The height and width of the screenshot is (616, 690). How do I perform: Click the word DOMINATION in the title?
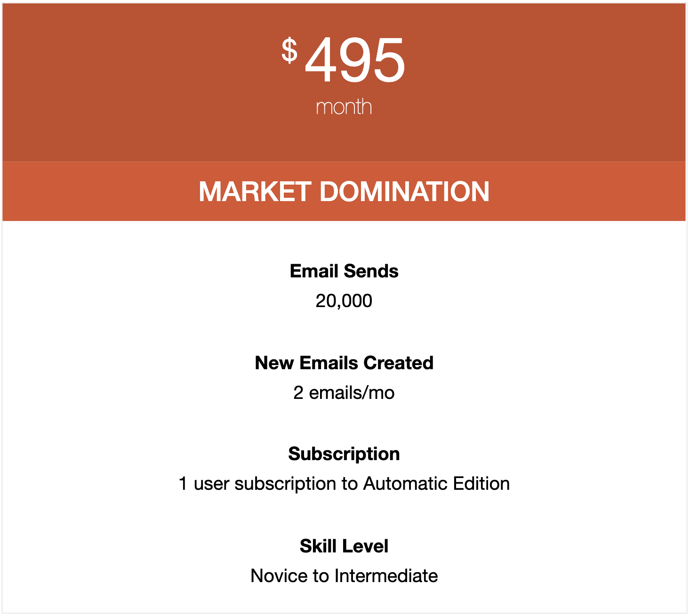pyautogui.click(x=405, y=191)
